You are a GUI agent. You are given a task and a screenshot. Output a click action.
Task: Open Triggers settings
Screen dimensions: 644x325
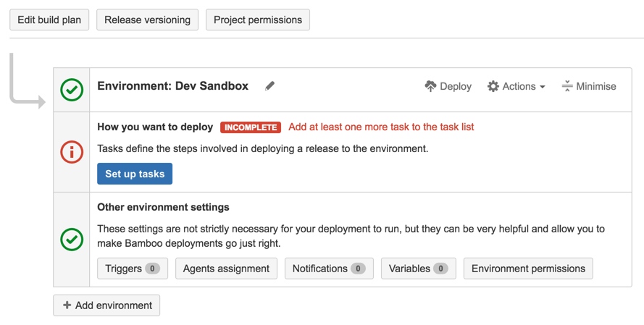click(133, 269)
